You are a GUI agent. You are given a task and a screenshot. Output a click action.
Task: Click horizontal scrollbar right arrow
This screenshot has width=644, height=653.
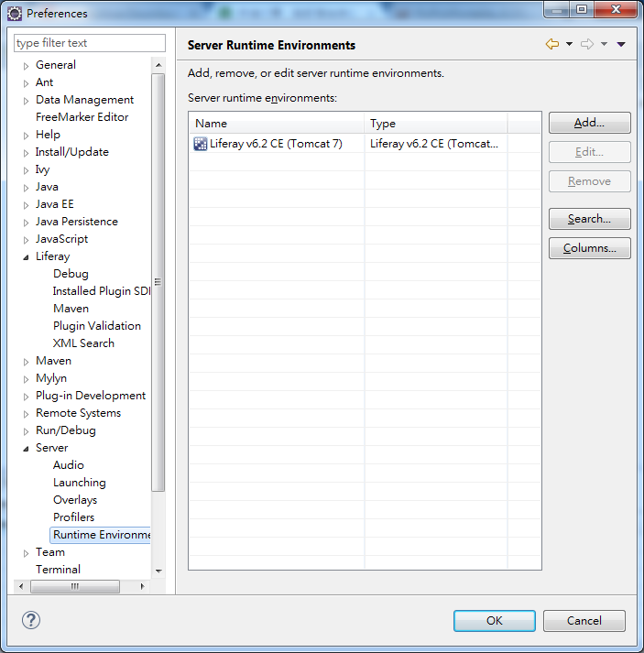(142, 586)
